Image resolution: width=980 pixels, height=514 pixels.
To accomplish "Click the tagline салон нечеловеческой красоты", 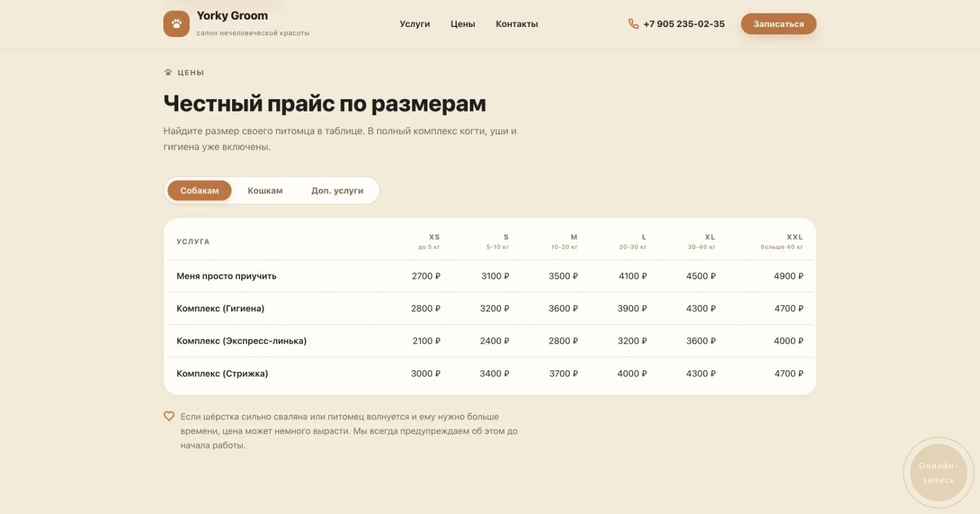I will coord(253,33).
